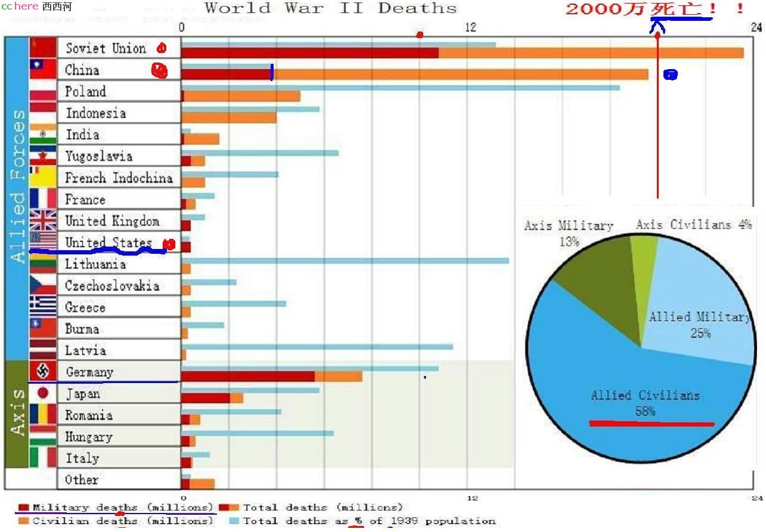This screenshot has width=766, height=532.
Task: Click the red-orange Total deaths legend swatch
Action: click(230, 508)
